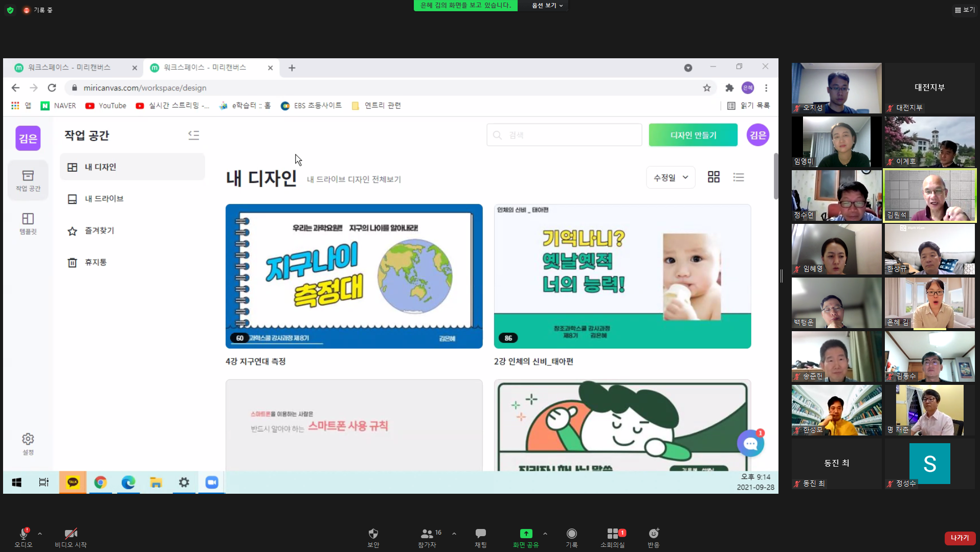This screenshot has height=552, width=980.
Task: Switch to list view
Action: tap(739, 177)
